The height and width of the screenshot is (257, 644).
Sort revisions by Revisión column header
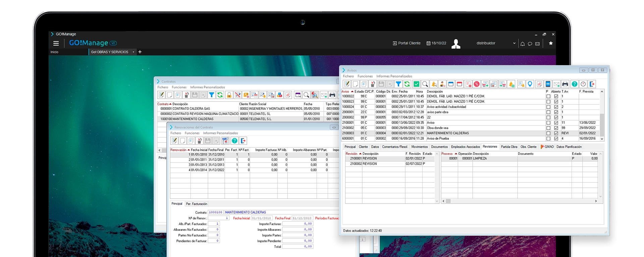(354, 154)
